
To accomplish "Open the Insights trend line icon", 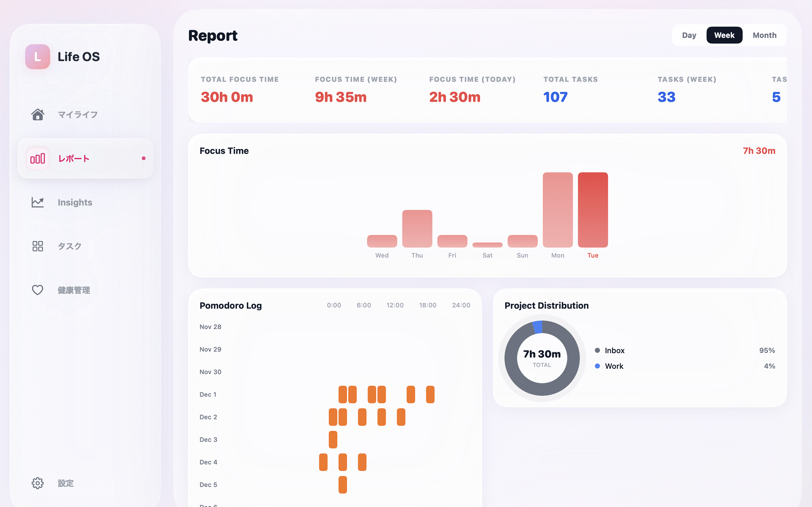I will click(x=37, y=202).
